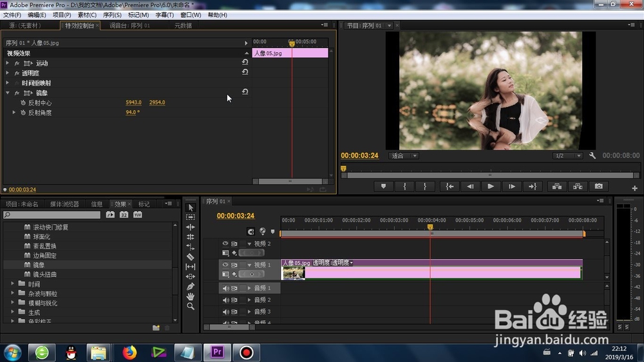Switch to the 元数据 tab
Screen dimensions: 644x362
183,26
